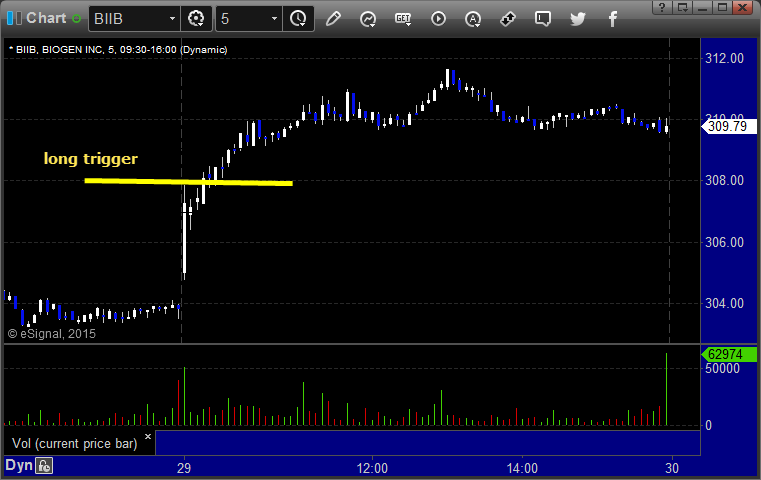This screenshot has height=480, width=761.
Task: Open the time template clock icon
Action: tap(298, 19)
